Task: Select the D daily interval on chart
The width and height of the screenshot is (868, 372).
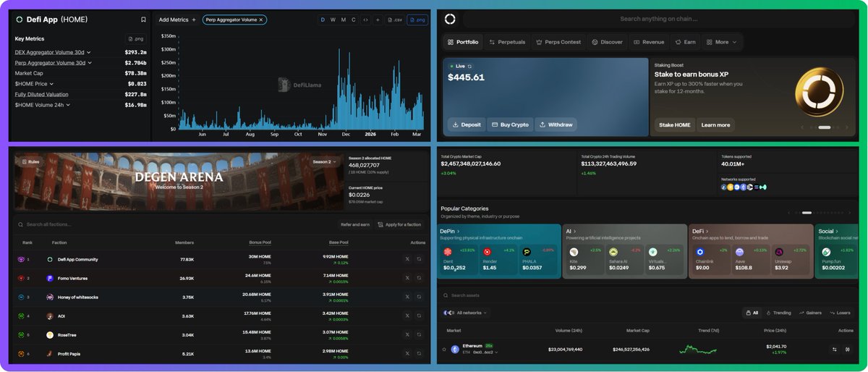Action: (x=323, y=20)
